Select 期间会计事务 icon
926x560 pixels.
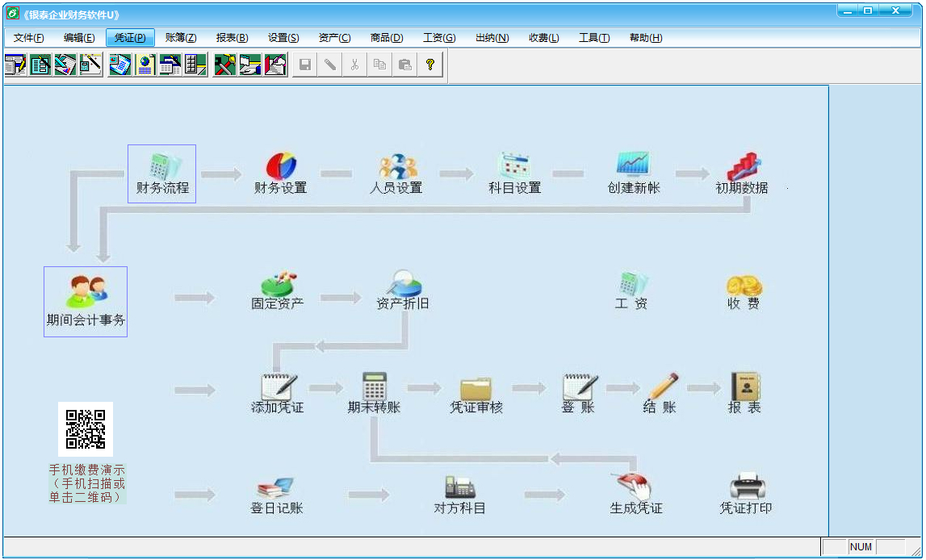click(86, 302)
